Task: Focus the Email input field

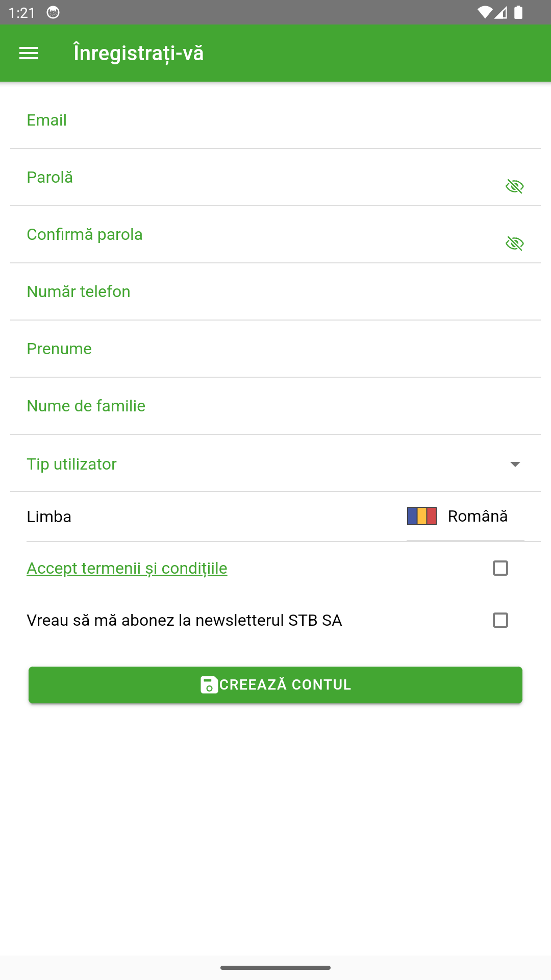Action: [275, 120]
